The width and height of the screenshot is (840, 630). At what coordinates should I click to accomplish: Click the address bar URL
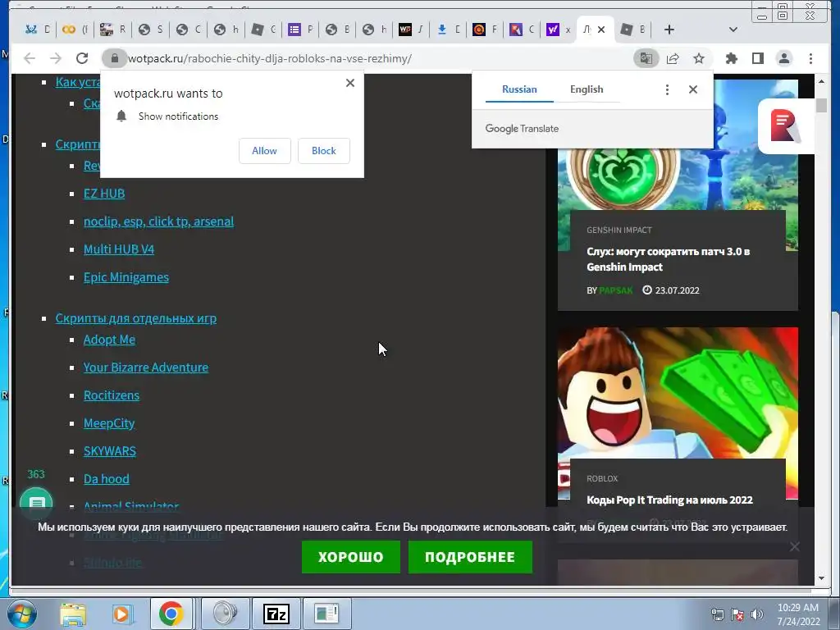[269, 58]
